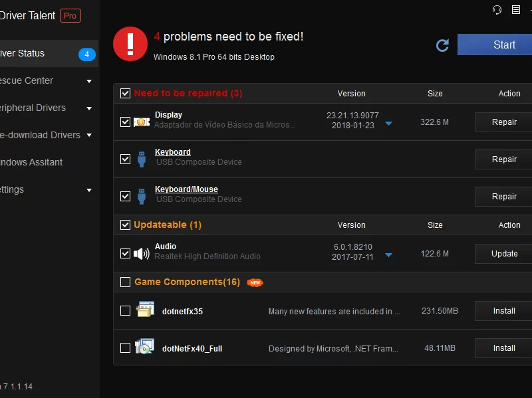
Task: Repair the Display driver
Action: (503, 122)
